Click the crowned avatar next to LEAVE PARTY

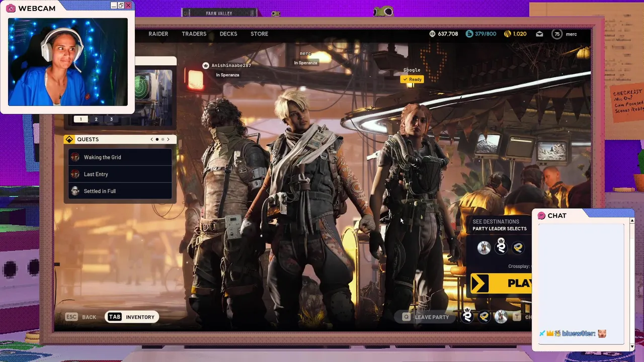click(467, 316)
